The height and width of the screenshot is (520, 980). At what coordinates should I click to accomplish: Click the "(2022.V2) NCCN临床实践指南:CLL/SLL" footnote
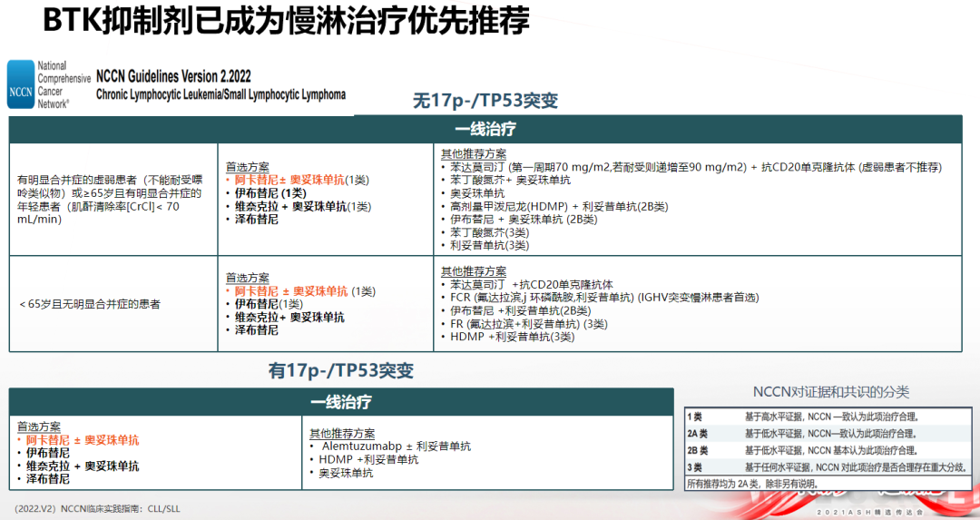tap(97, 509)
